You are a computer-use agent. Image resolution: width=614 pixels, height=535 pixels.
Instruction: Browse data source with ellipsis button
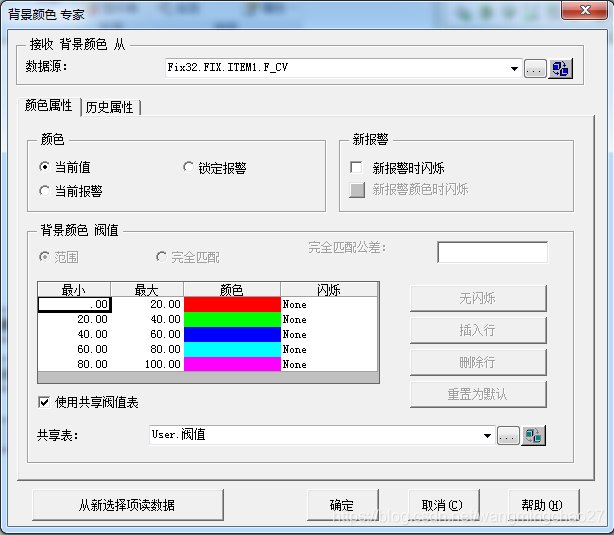[535, 69]
